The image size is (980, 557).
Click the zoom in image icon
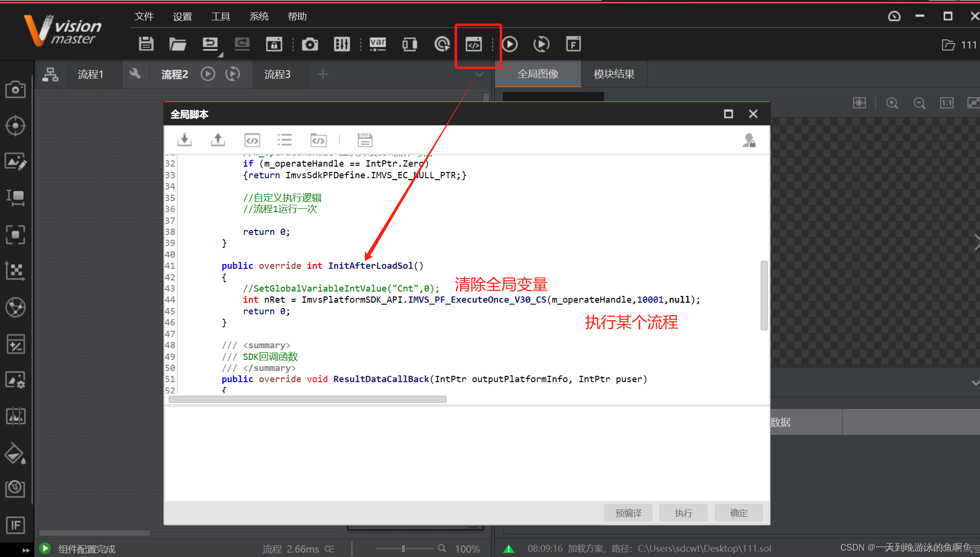(892, 103)
